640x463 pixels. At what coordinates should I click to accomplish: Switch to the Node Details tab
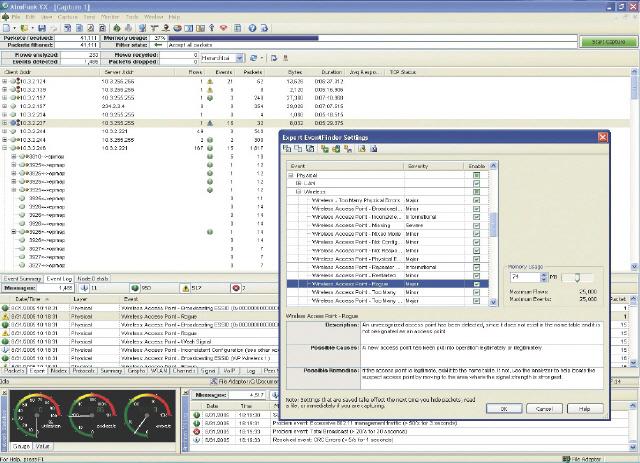pos(93,279)
